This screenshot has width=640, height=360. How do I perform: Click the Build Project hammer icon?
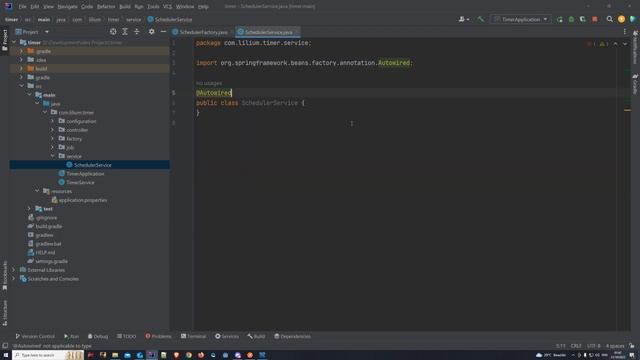pyautogui.click(x=480, y=19)
